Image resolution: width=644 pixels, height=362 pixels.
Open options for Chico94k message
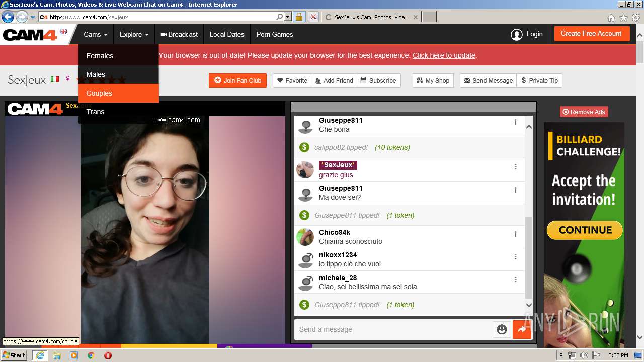coord(515,234)
